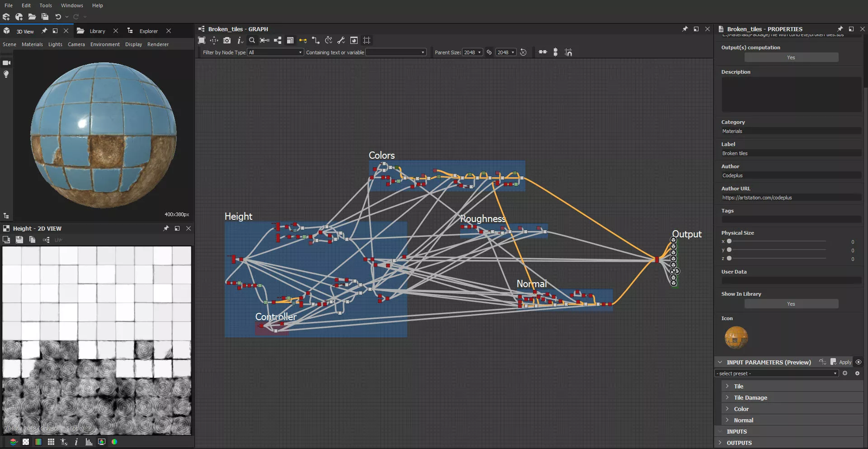Click Yes button under Show In Library
Screen dimensions: 868x449
791,304
